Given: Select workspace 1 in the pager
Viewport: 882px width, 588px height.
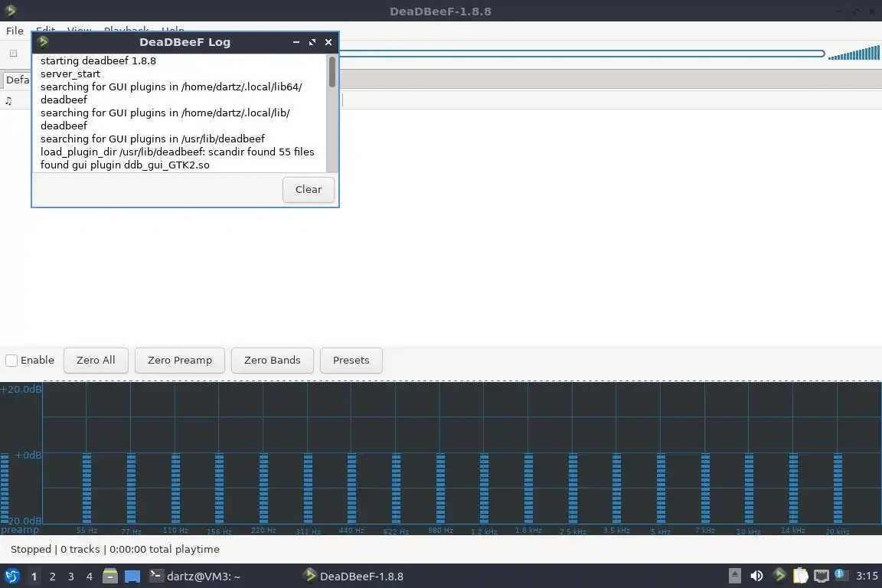Looking at the screenshot, I should pyautogui.click(x=34, y=577).
